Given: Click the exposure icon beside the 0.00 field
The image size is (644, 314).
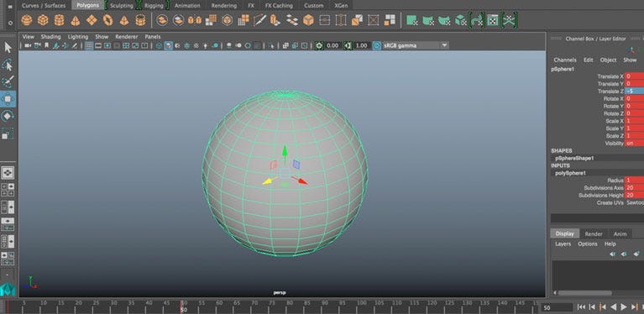Looking at the screenshot, I should point(319,45).
